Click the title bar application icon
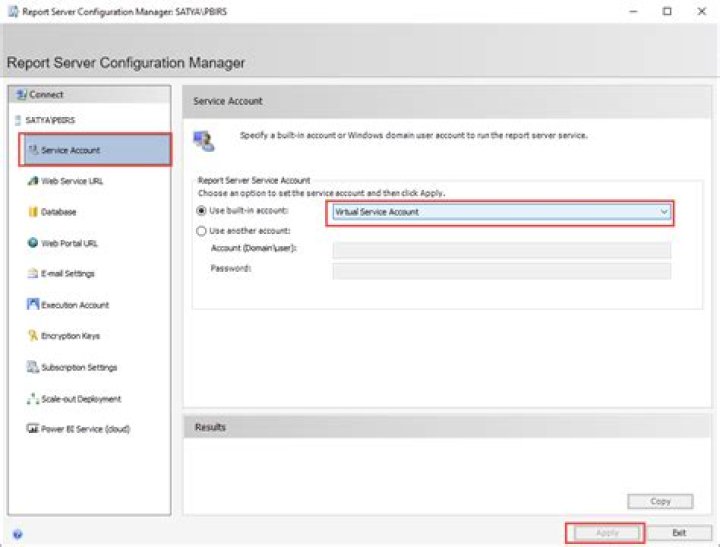Screen dimensions: 720x547 tap(13, 11)
